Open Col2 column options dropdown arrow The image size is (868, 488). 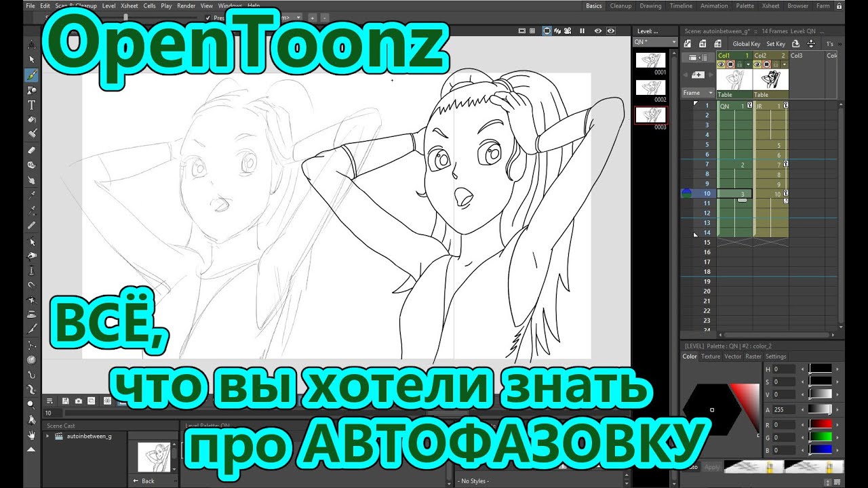tap(785, 64)
